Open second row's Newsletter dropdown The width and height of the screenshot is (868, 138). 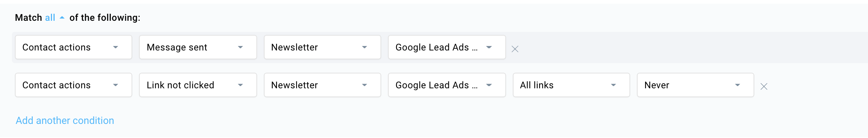click(x=322, y=85)
